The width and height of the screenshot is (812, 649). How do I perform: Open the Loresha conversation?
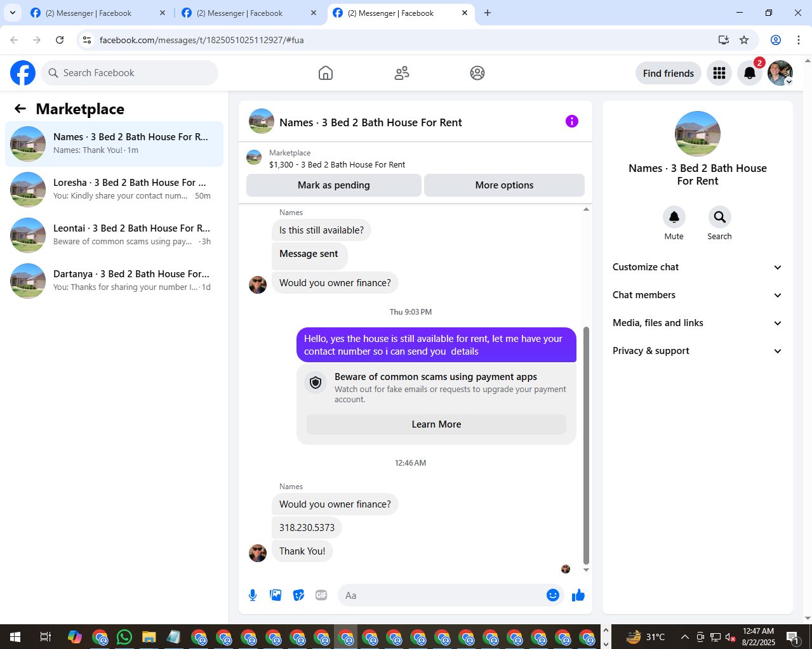point(114,190)
